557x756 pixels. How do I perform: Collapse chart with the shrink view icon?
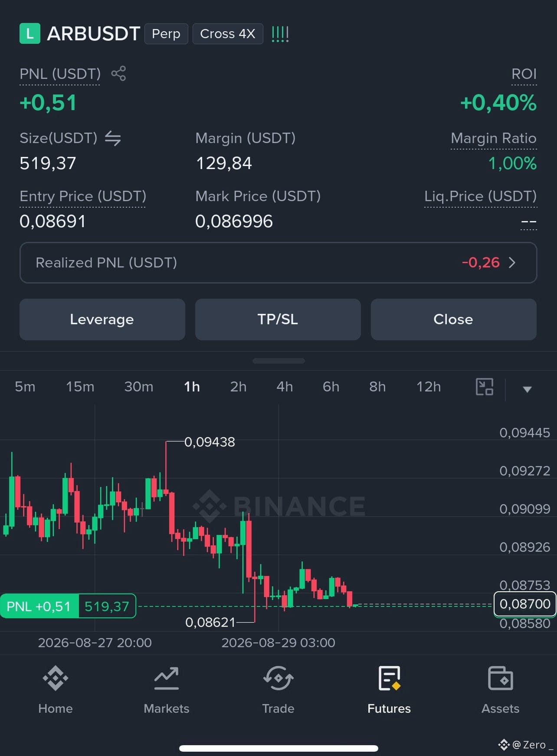485,387
